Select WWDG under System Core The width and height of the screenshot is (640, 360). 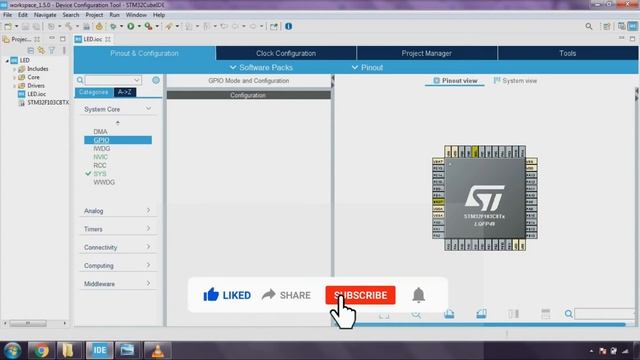[104, 182]
